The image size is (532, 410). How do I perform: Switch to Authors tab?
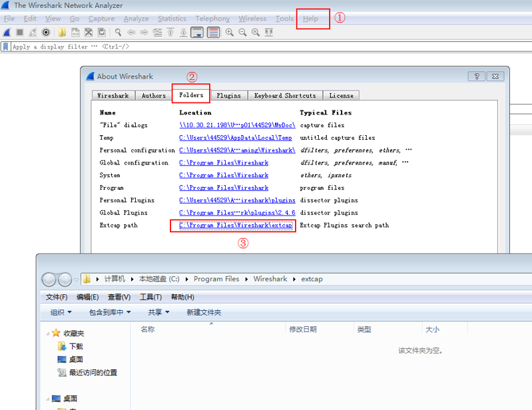(x=154, y=96)
